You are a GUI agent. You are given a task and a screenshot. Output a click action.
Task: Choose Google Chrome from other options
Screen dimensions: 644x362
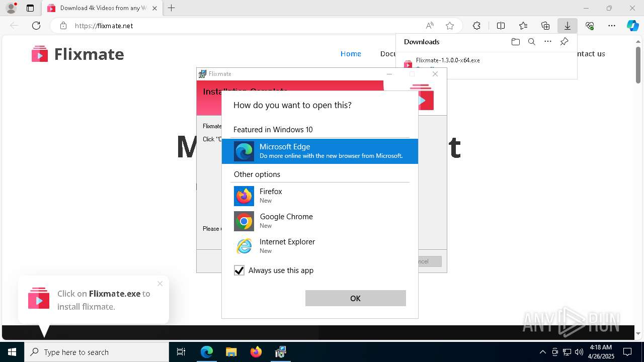pos(320,221)
